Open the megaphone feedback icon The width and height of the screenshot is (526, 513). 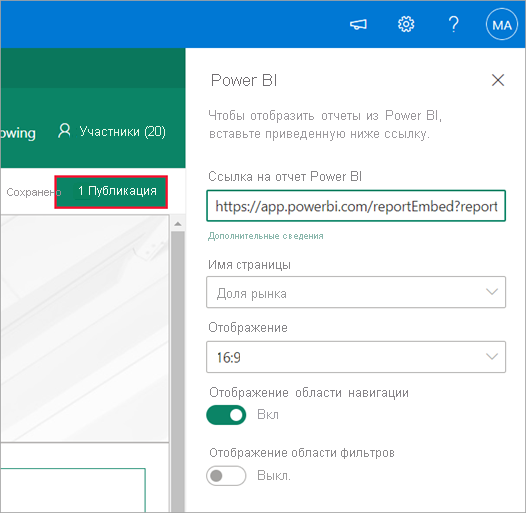[358, 24]
